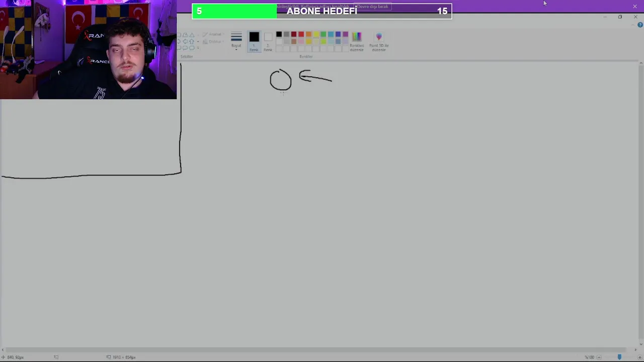Expand the shapes gallery with bottom arrow
The image size is (644, 362).
pyautogui.click(x=198, y=48)
